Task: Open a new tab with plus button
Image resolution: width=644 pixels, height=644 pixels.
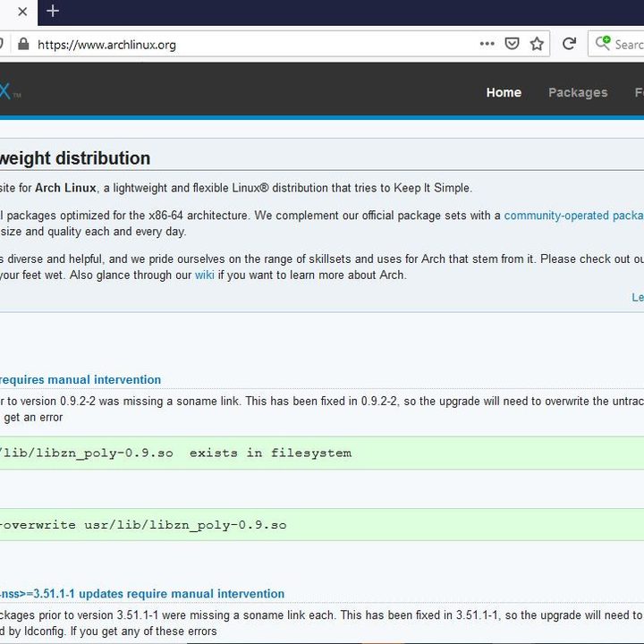Action: tap(53, 11)
